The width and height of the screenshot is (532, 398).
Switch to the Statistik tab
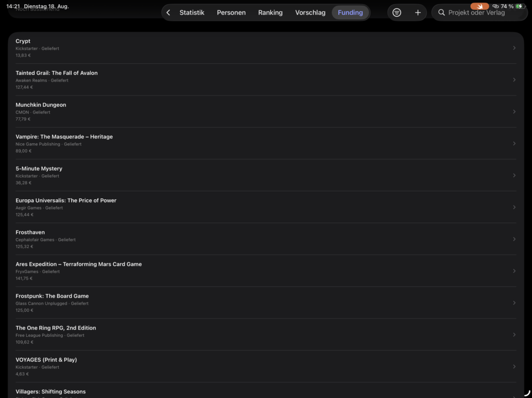[192, 12]
